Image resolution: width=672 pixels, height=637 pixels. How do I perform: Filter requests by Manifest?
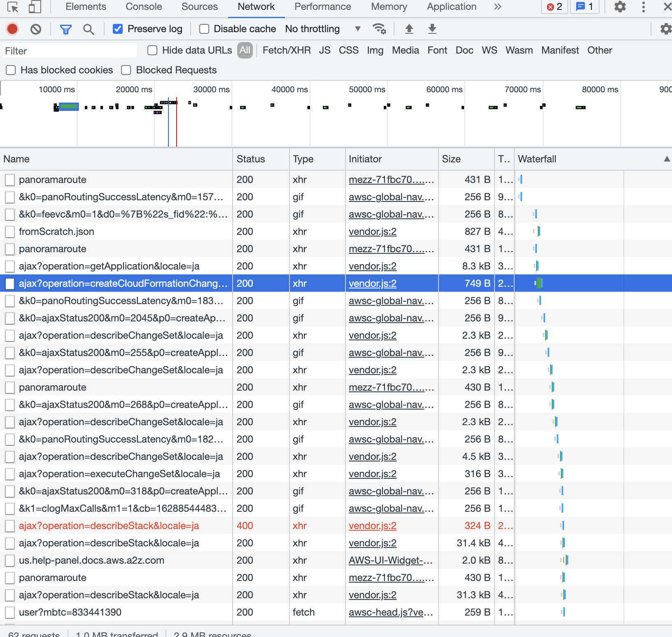pos(560,50)
